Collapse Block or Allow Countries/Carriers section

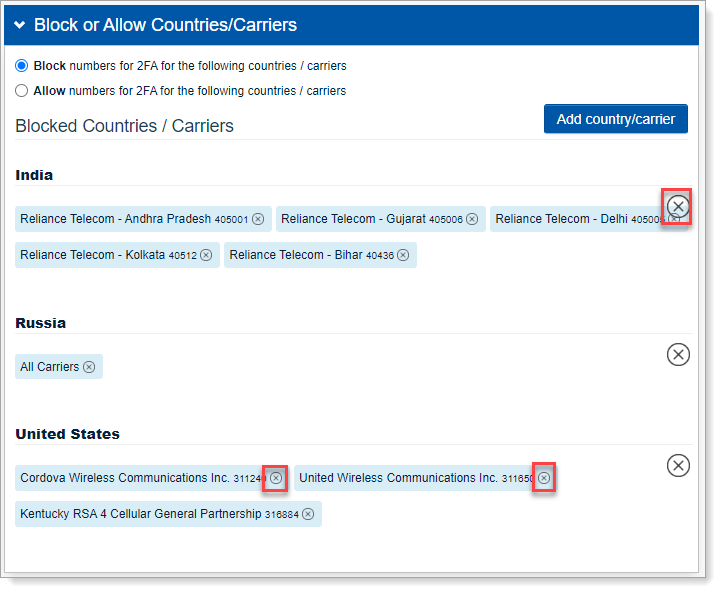(x=19, y=25)
